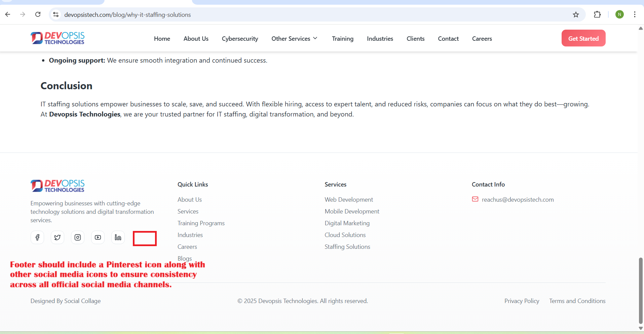Bookmark this page with the star icon
This screenshot has height=334, width=644.
(x=576, y=14)
